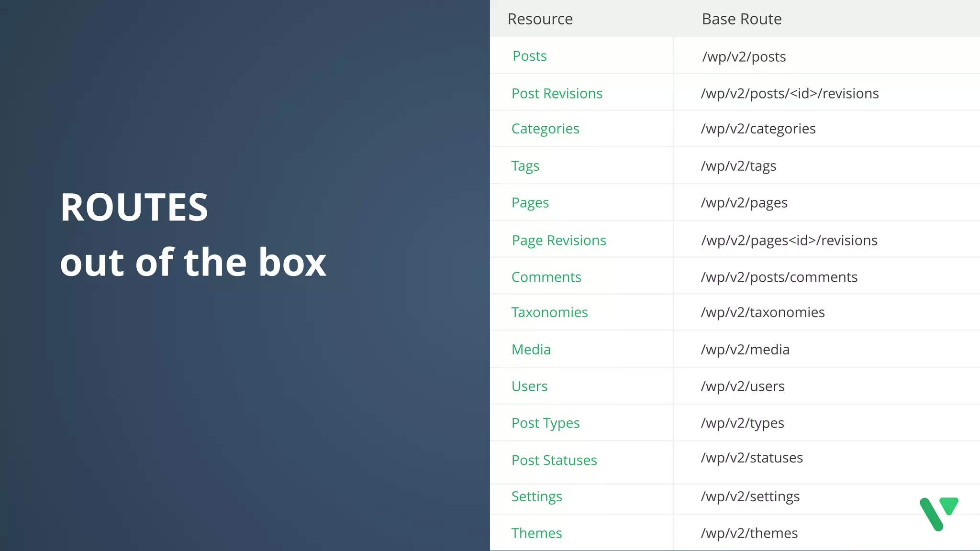This screenshot has width=980, height=551.
Task: Click the 'out of the box' subtitle
Action: 193,262
